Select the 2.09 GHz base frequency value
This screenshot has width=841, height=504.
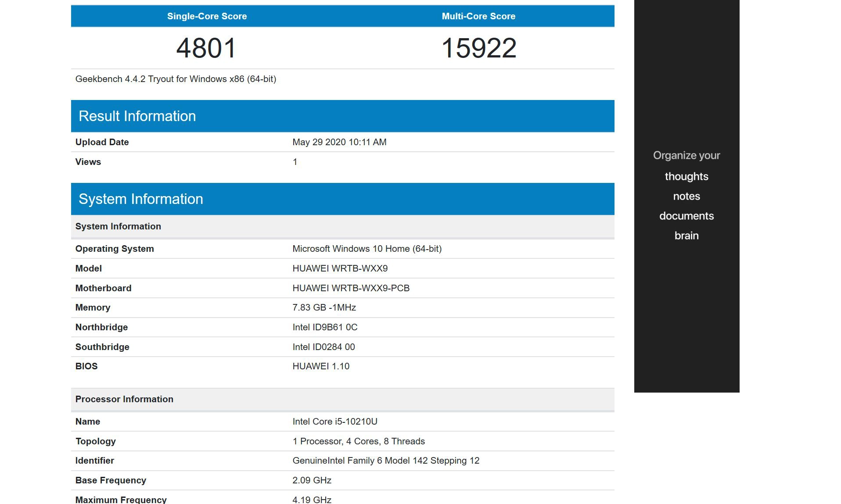pos(312,480)
